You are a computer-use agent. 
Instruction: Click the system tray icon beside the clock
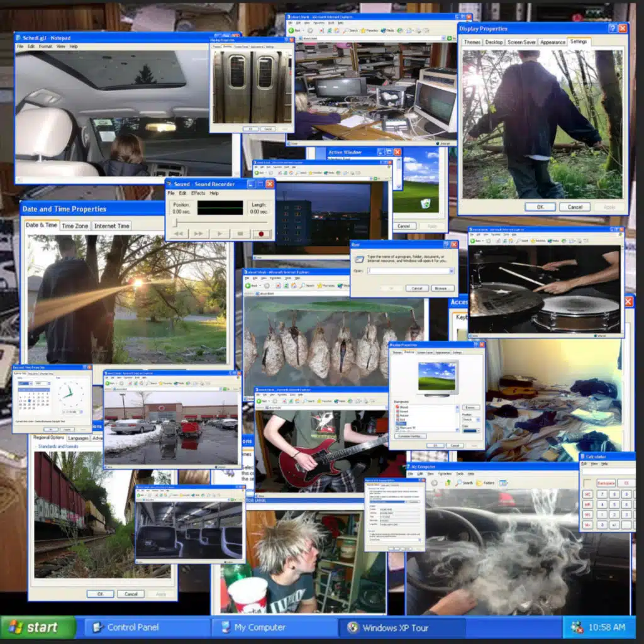click(x=577, y=627)
